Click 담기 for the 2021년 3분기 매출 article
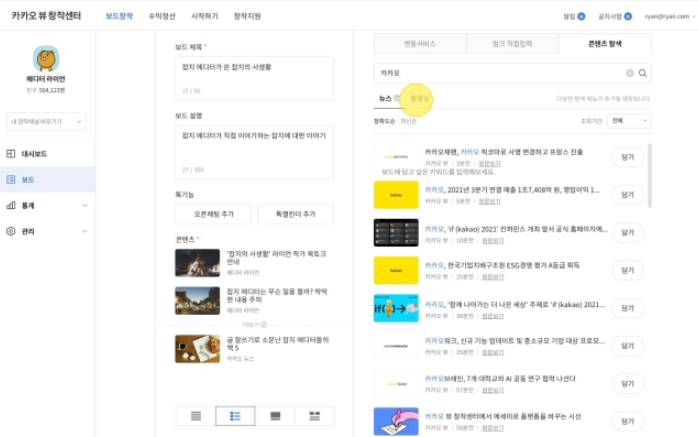 pyautogui.click(x=628, y=195)
